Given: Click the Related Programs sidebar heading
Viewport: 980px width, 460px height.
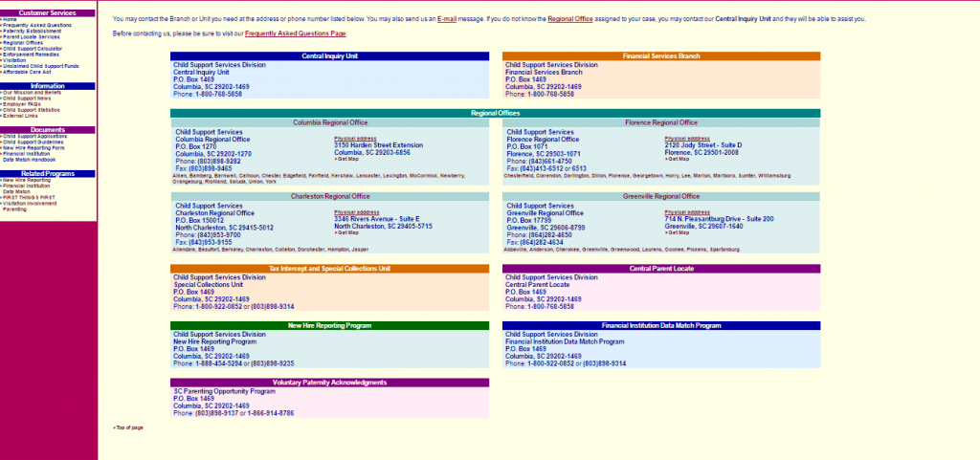Looking at the screenshot, I should (48, 173).
